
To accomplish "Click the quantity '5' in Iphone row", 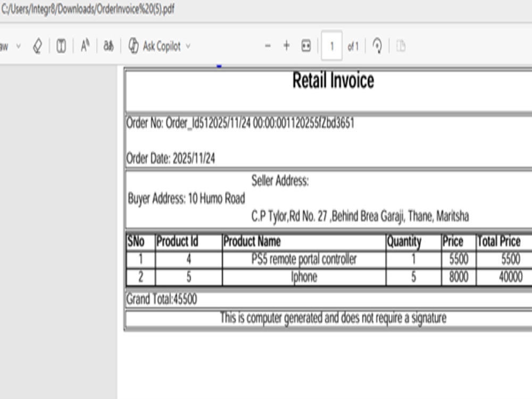I will (413, 277).
